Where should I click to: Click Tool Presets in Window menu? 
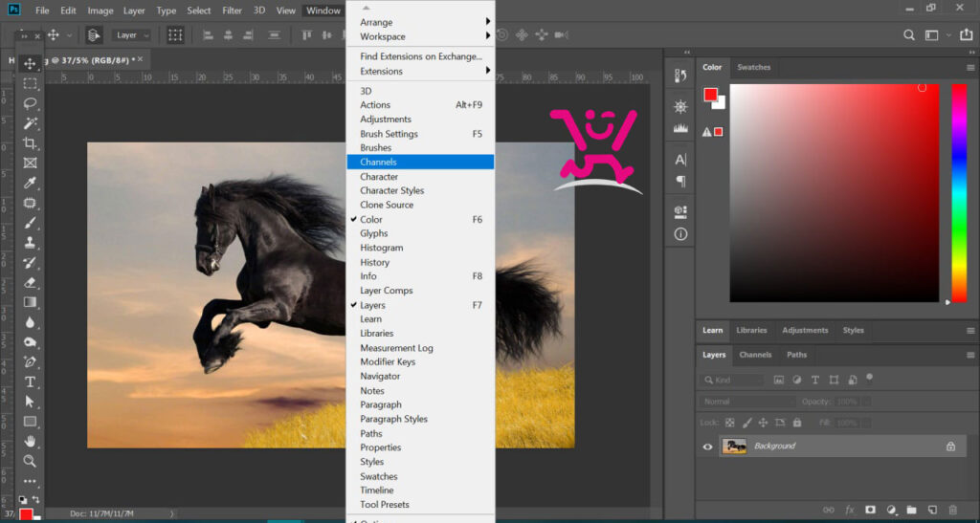(421, 504)
